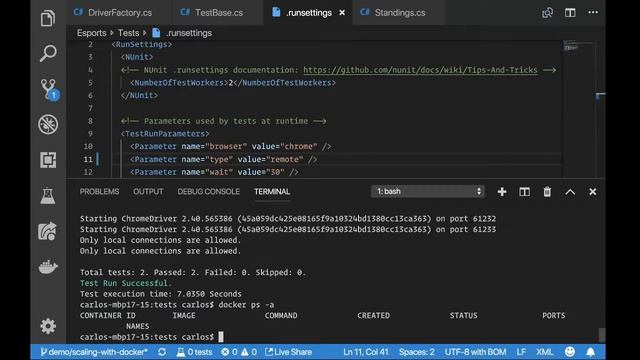Change encoding UTF-8 with BOM
Screen dimensions: 640x360
[x=475, y=352]
